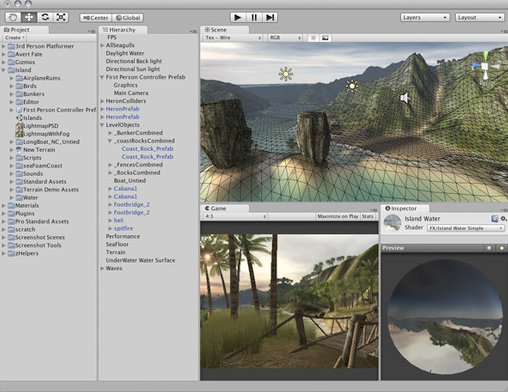Click the Island Water material thumbnail
The width and height of the screenshot is (508, 392).
(392, 223)
